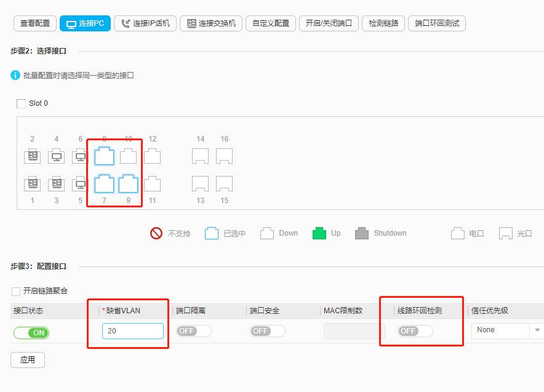This screenshot has width=544, height=392.
Task: Deselect port 9 on the panel
Action: (128, 184)
